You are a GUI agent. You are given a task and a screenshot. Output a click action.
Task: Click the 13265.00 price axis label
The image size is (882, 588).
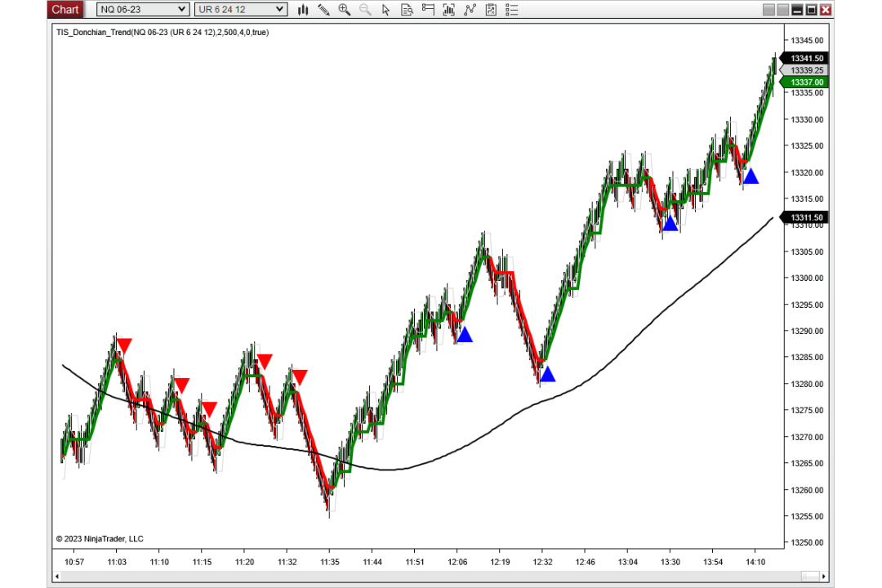pos(807,463)
